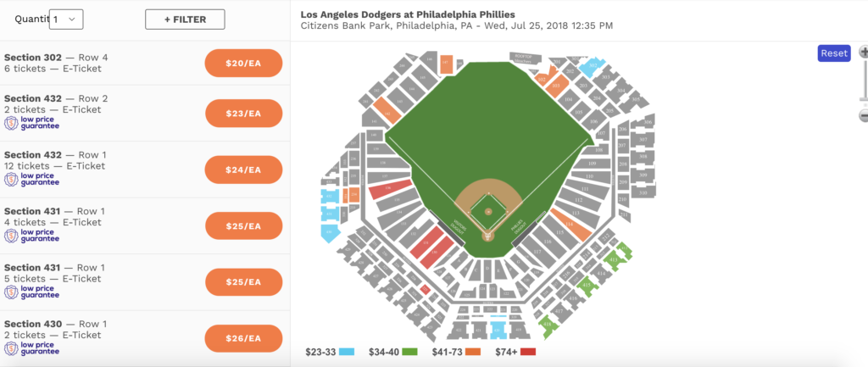This screenshot has width=868, height=367.
Task: Zoom in on the seating map
Action: pyautogui.click(x=864, y=53)
